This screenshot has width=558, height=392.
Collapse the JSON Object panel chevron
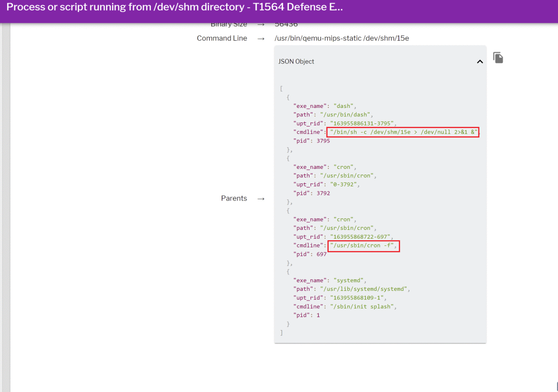479,61
